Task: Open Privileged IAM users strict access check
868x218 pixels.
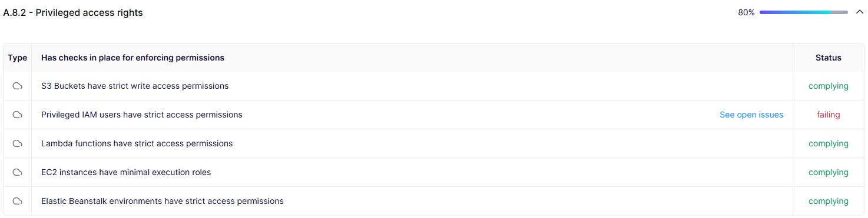Action: [x=142, y=115]
